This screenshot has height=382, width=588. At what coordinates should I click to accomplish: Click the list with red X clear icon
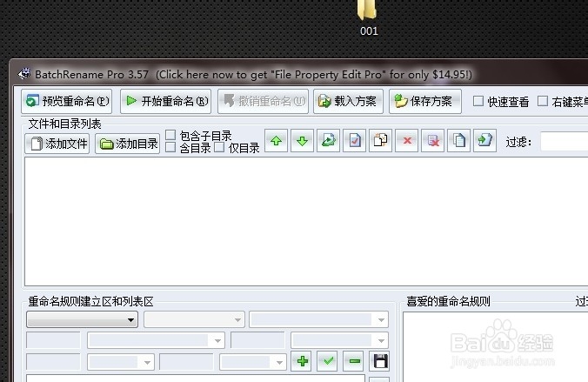(x=433, y=141)
